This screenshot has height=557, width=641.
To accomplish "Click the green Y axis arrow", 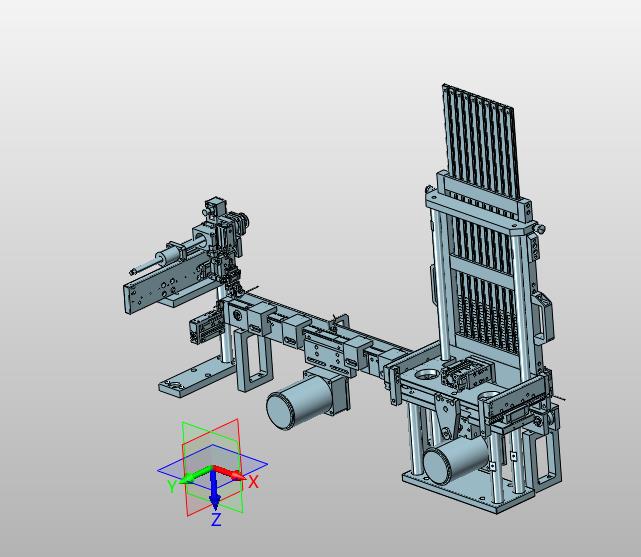I will (x=195, y=475).
